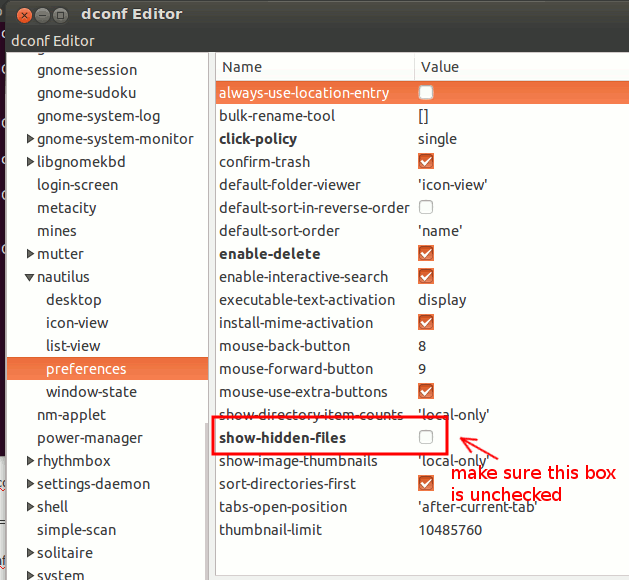
Task: Select power-manager in the tree
Action: coord(90,438)
